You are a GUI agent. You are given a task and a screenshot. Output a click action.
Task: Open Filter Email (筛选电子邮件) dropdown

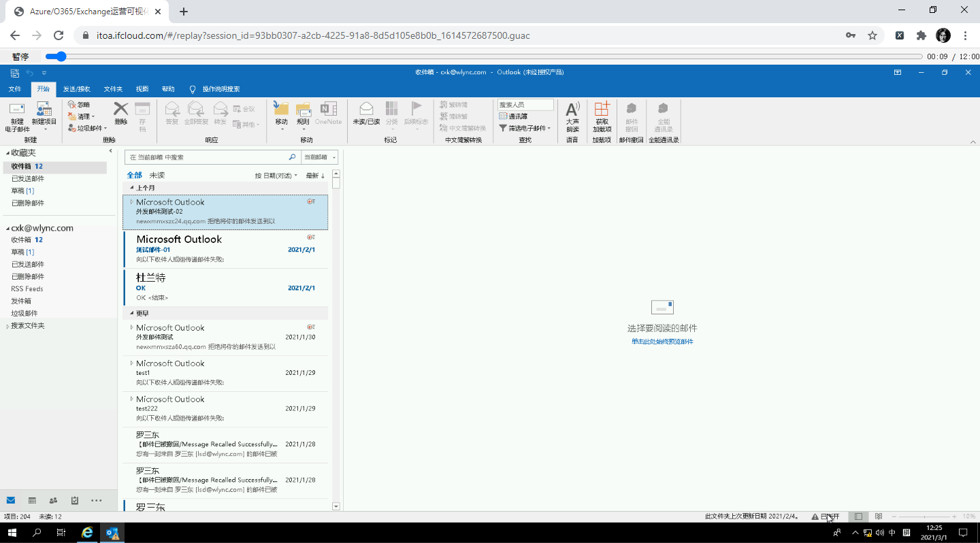coord(525,128)
